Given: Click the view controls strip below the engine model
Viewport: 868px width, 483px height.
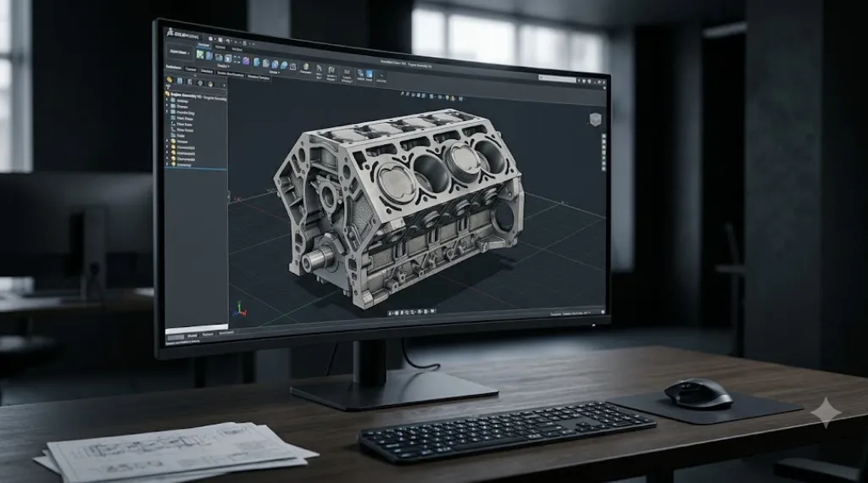Looking at the screenshot, I should [x=413, y=312].
